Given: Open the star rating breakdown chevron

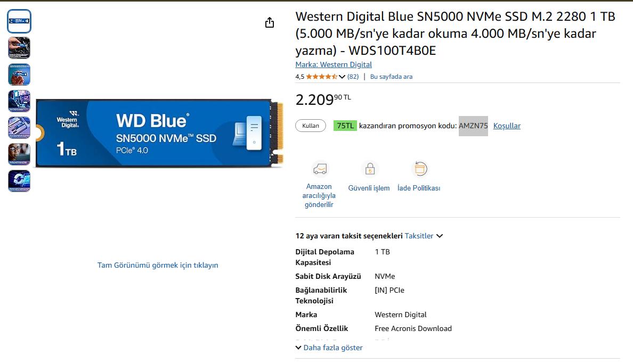Looking at the screenshot, I should 342,77.
